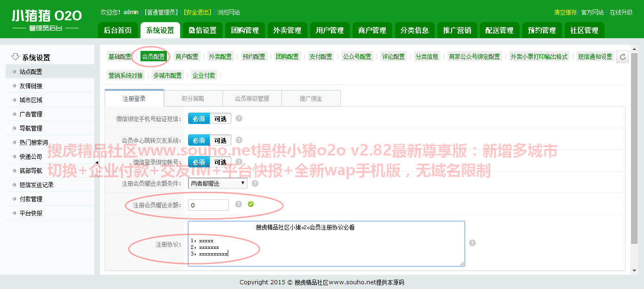The width and height of the screenshot is (644, 289).
Task: Click the scroll down arrow of page scrollbar
Action: point(634,270)
